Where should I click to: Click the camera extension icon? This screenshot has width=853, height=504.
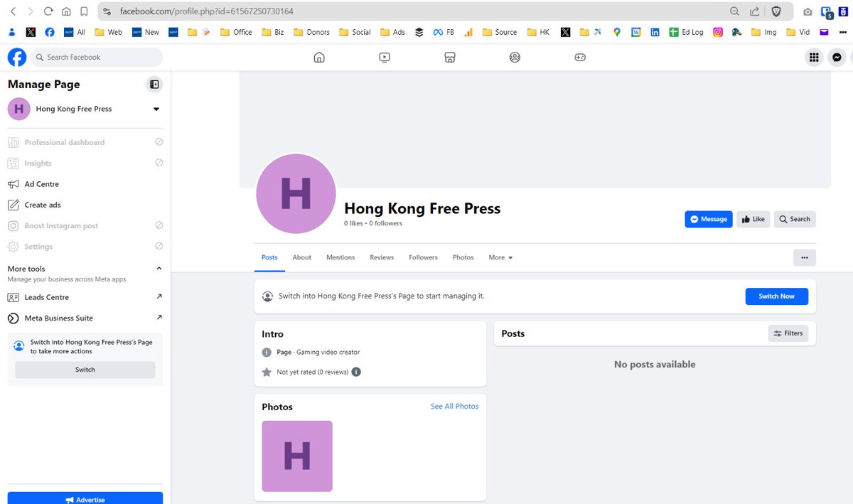click(x=808, y=12)
